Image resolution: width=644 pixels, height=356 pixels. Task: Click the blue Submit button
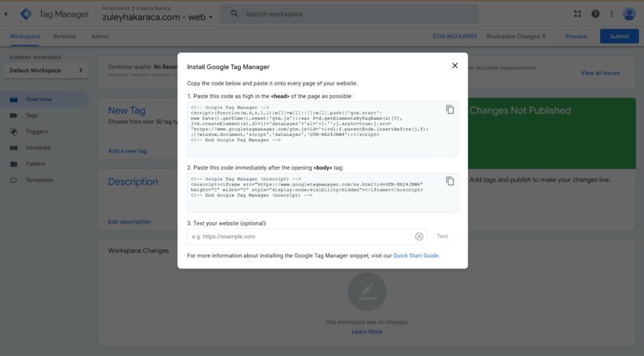(619, 36)
